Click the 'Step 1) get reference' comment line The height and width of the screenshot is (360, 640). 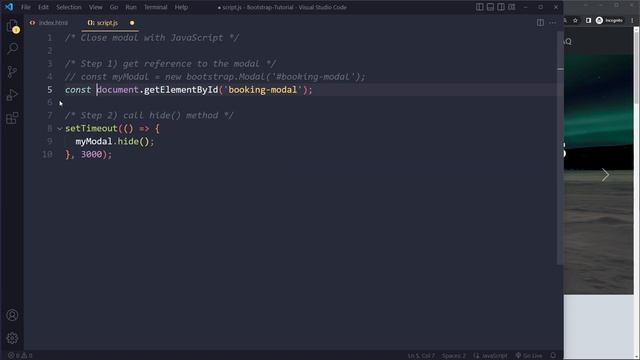tap(171, 64)
